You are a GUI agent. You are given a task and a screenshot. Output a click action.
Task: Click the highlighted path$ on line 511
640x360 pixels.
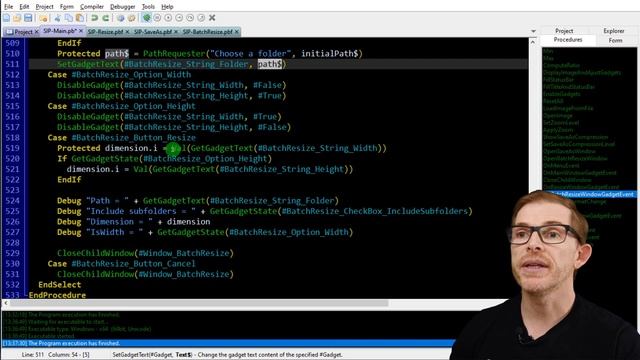tap(269, 64)
